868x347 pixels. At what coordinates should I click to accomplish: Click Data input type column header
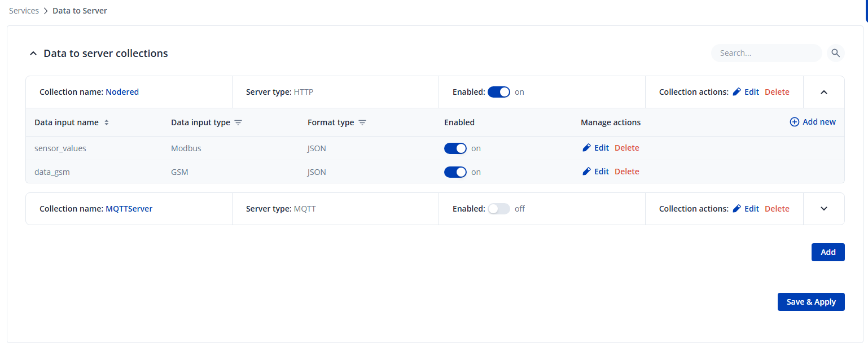click(200, 122)
